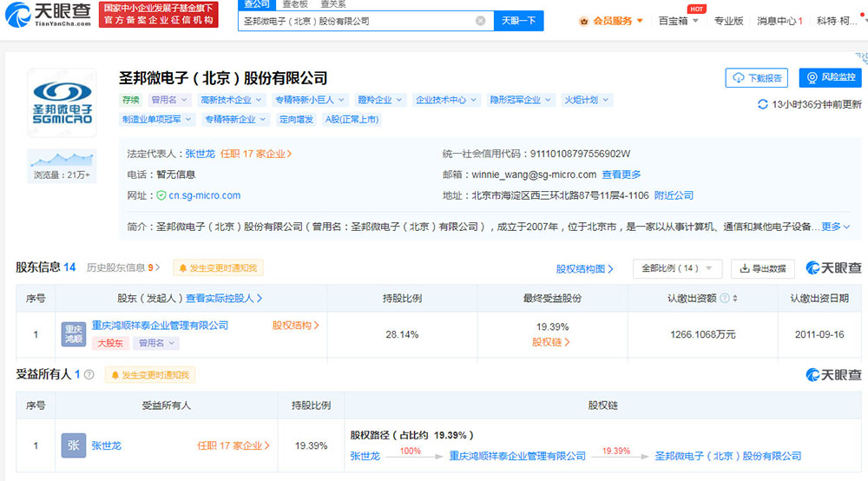Click 查看更多 next to the email
This screenshot has height=481, width=868.
621,175
